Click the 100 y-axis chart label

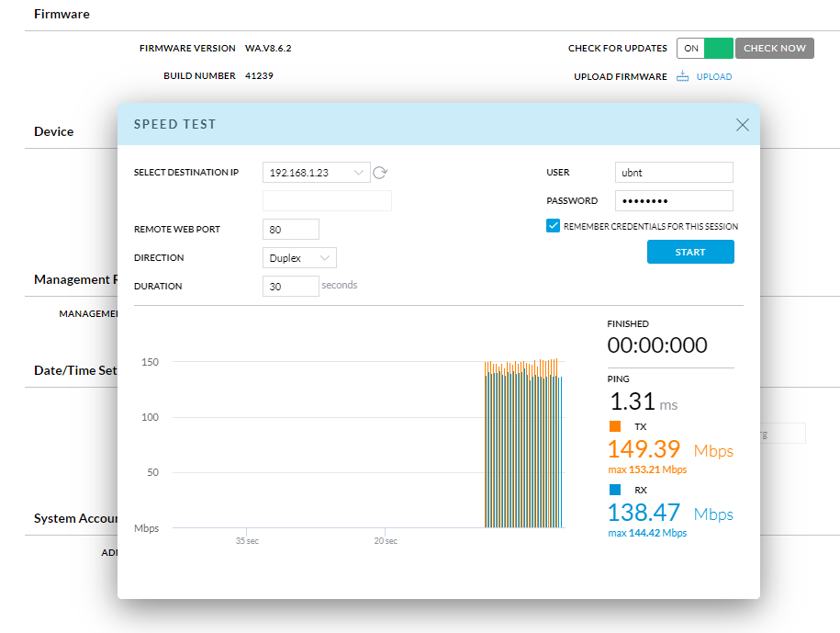point(150,417)
